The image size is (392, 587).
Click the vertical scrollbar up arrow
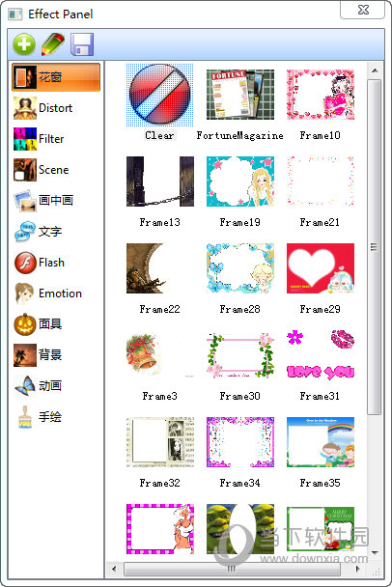[x=375, y=70]
